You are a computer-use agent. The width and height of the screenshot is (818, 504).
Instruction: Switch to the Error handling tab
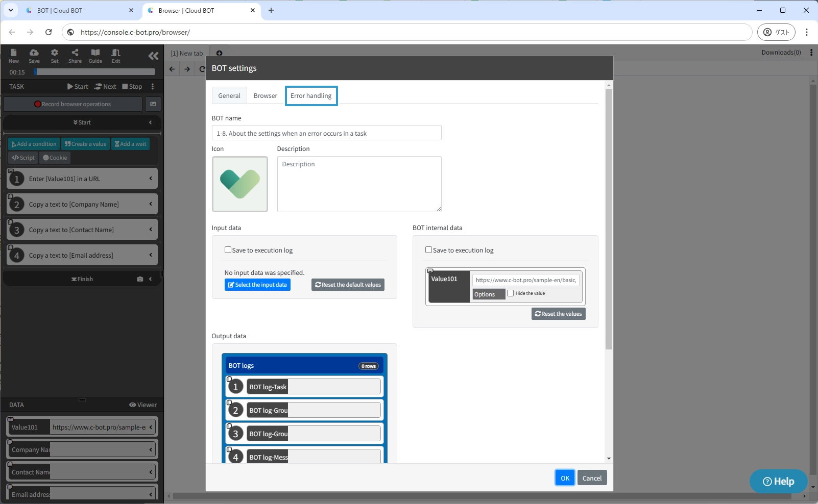coord(311,96)
